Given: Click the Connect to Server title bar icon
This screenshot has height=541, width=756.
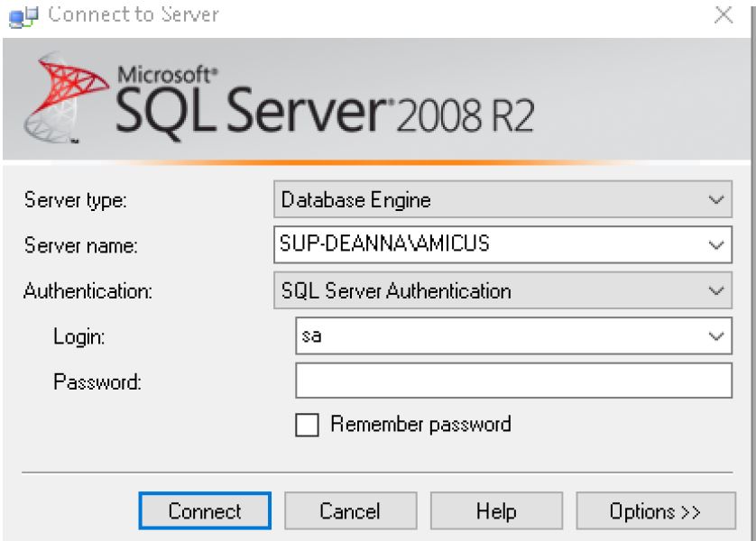Looking at the screenshot, I should coord(23,17).
